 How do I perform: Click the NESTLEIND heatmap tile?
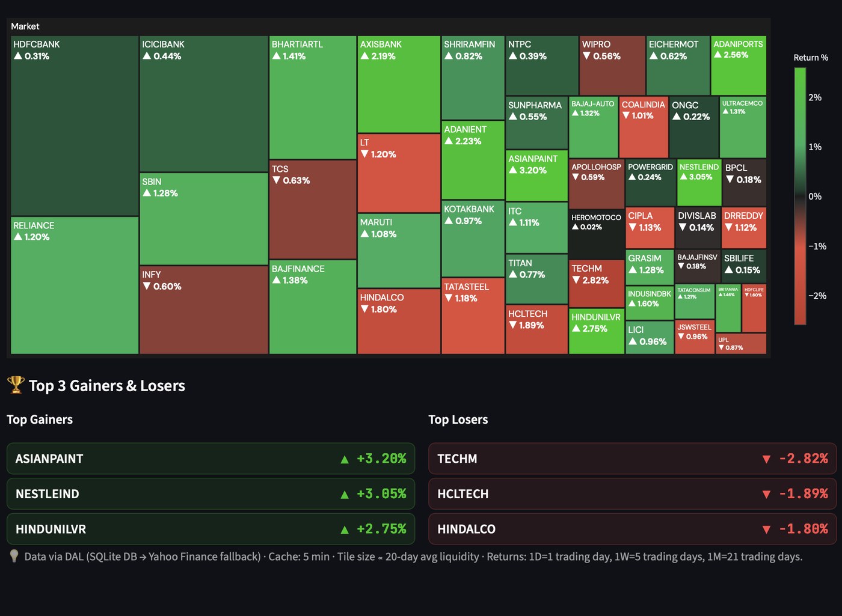699,183
